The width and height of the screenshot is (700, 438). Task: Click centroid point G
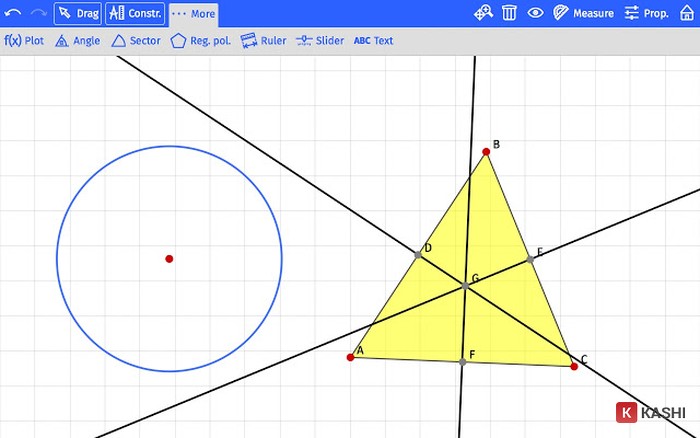click(465, 286)
